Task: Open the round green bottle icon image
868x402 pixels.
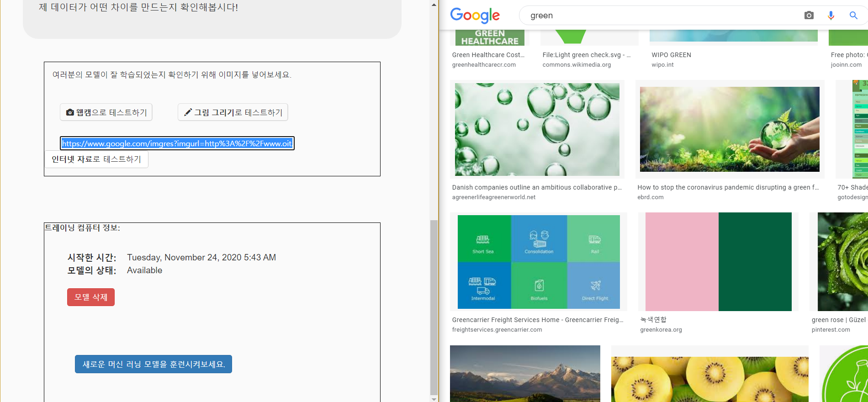Action: (x=845, y=374)
